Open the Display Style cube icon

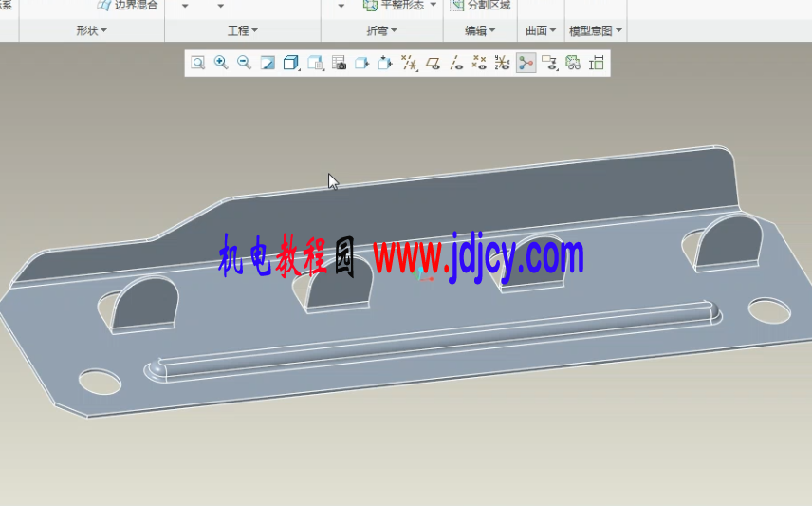pyautogui.click(x=291, y=63)
